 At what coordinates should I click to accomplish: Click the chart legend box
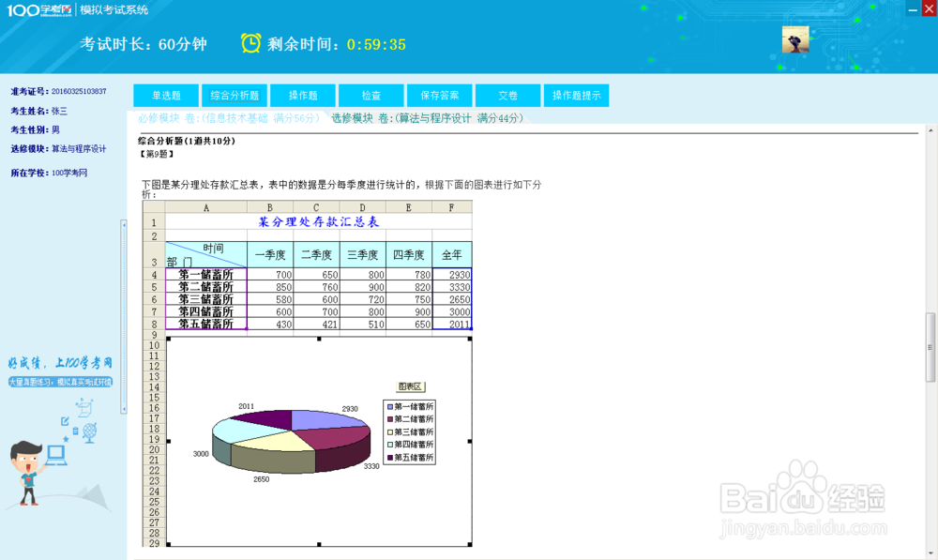pos(410,432)
